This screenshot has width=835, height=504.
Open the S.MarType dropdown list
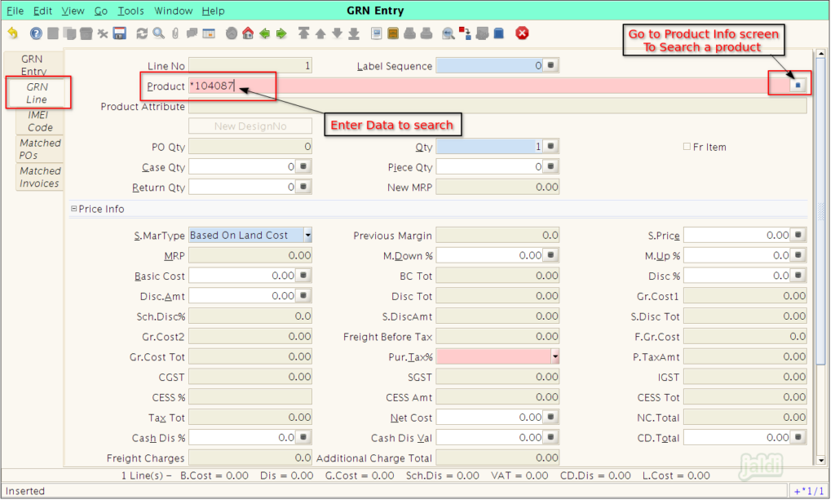(307, 235)
